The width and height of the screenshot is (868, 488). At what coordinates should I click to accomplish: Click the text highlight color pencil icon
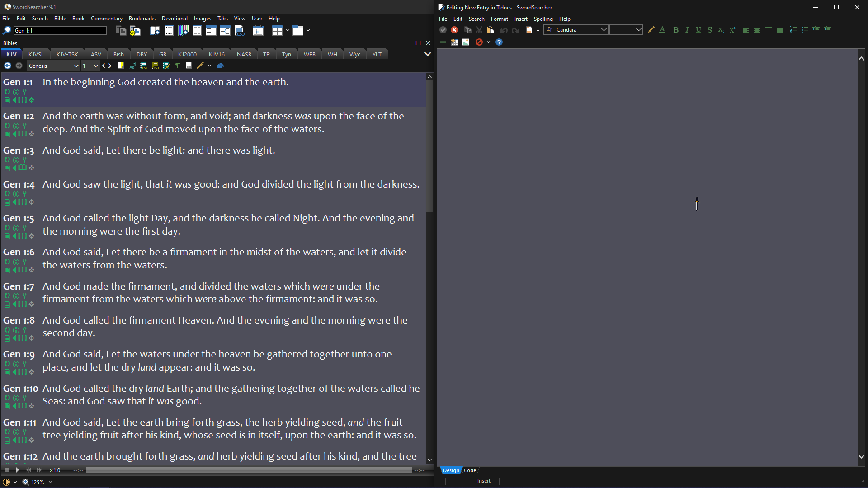point(651,30)
